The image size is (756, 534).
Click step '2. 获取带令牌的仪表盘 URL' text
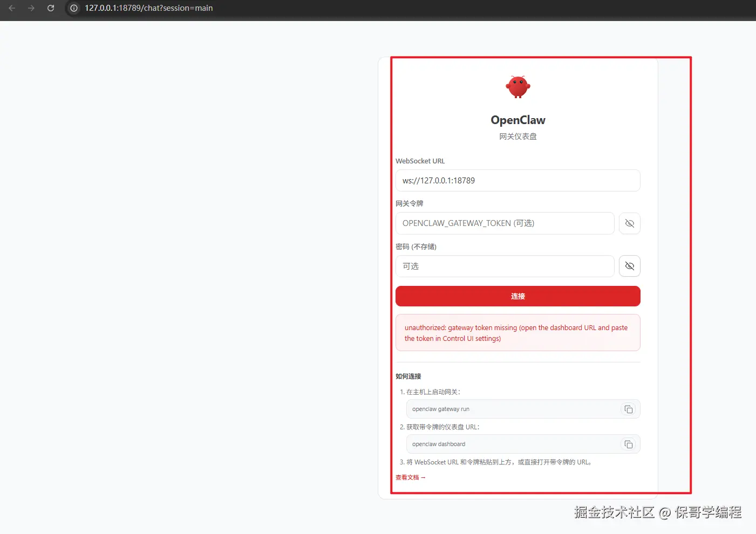click(x=439, y=427)
